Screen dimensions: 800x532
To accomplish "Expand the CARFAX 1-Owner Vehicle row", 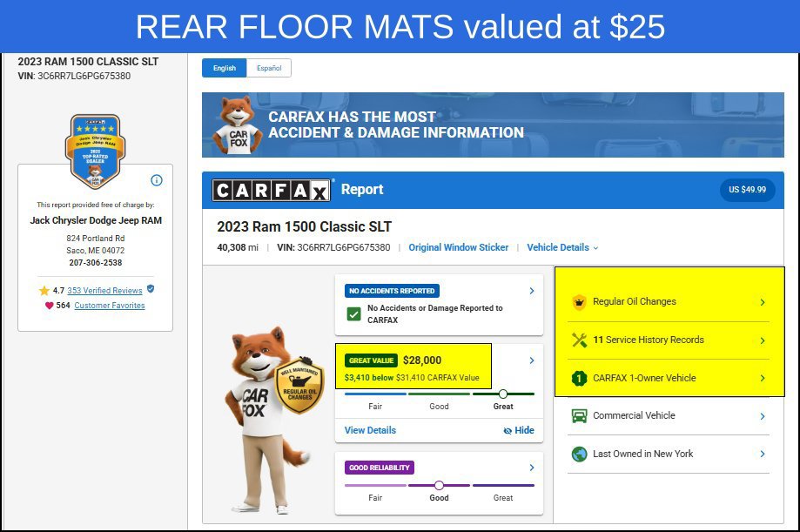I will [669, 379].
